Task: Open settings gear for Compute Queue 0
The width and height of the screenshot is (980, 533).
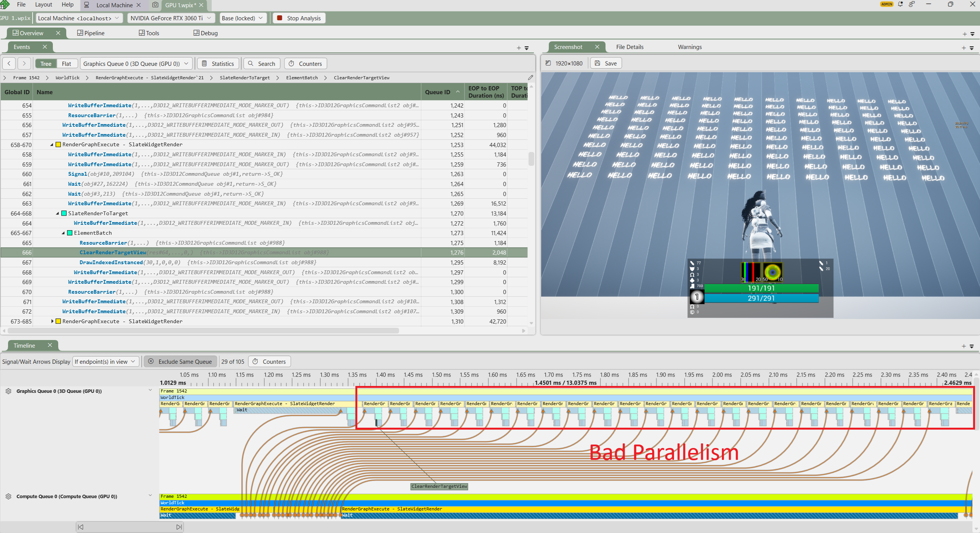Action: (8, 496)
